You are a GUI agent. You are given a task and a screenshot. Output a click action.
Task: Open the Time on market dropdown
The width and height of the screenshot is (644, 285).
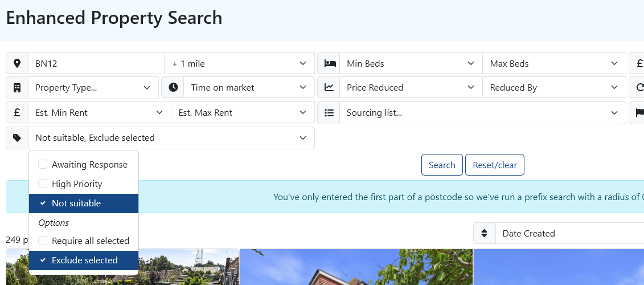click(249, 87)
